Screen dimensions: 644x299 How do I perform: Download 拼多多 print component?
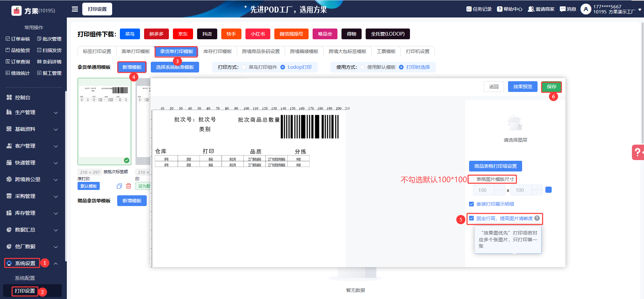point(156,34)
